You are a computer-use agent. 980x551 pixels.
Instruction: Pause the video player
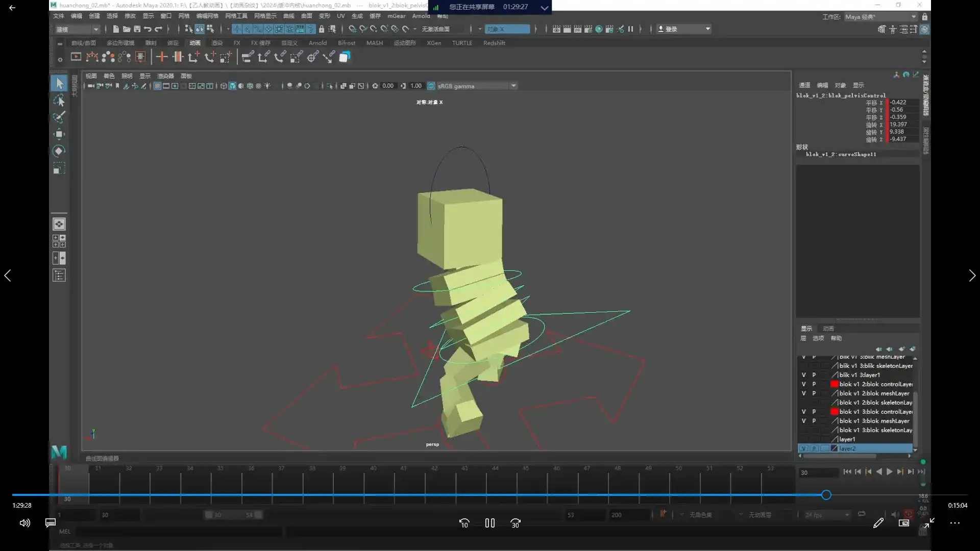coord(489,523)
